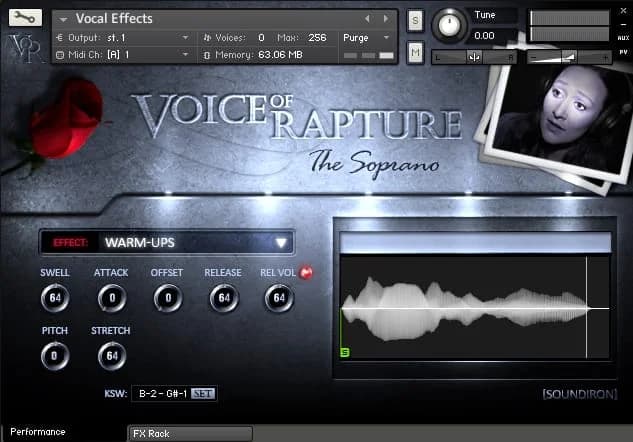The width and height of the screenshot is (633, 442).
Task: Click the voices icon beside Voices
Action: (x=207, y=38)
